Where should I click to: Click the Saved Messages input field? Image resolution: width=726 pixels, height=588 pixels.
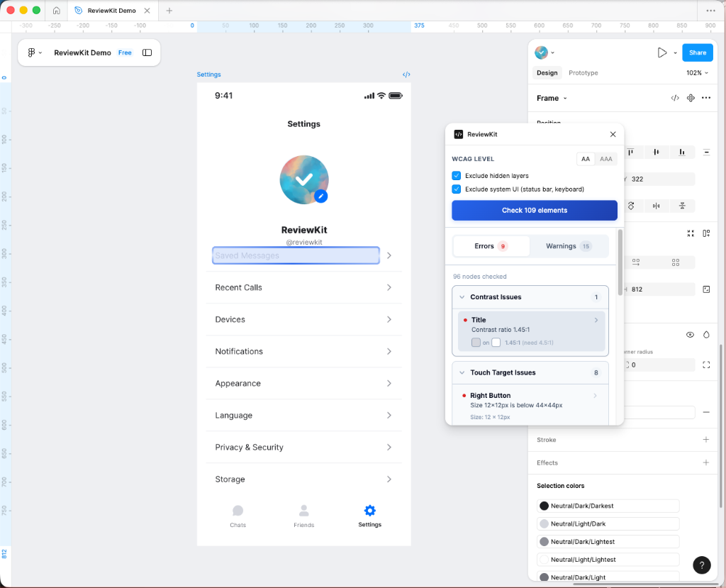tap(295, 255)
